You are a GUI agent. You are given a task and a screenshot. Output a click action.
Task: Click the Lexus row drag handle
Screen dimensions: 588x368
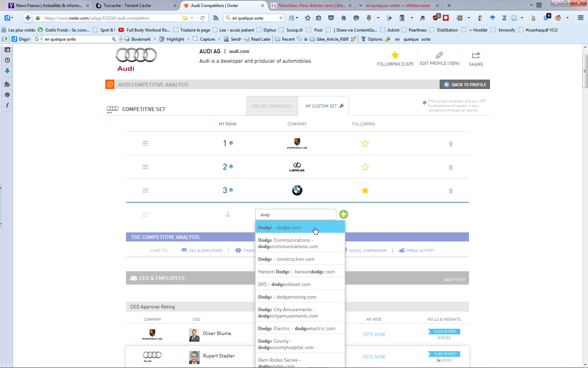[146, 167]
